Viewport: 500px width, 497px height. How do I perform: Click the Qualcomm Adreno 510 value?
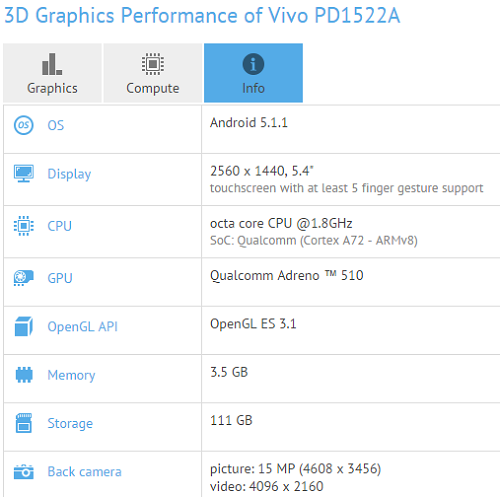tap(287, 276)
